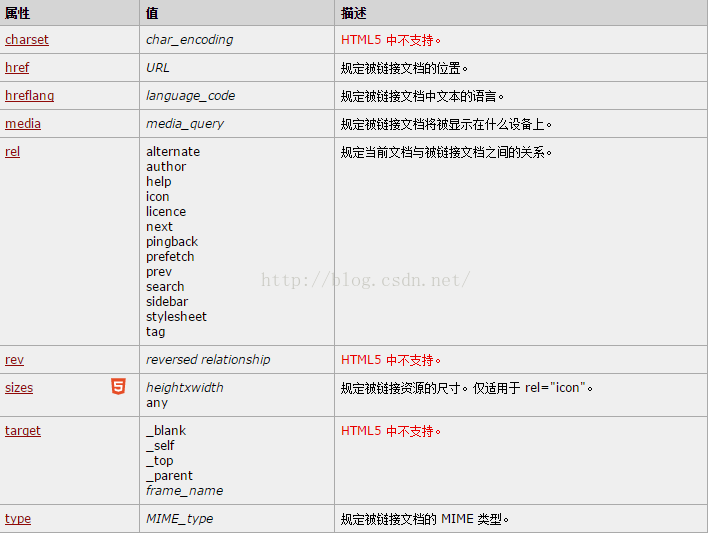Click the _self target value
The image size is (712, 538).
pyautogui.click(x=160, y=445)
